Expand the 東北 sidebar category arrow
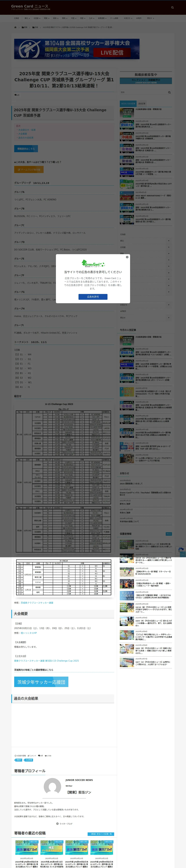This screenshot has width=186, height=868. click(169, 241)
